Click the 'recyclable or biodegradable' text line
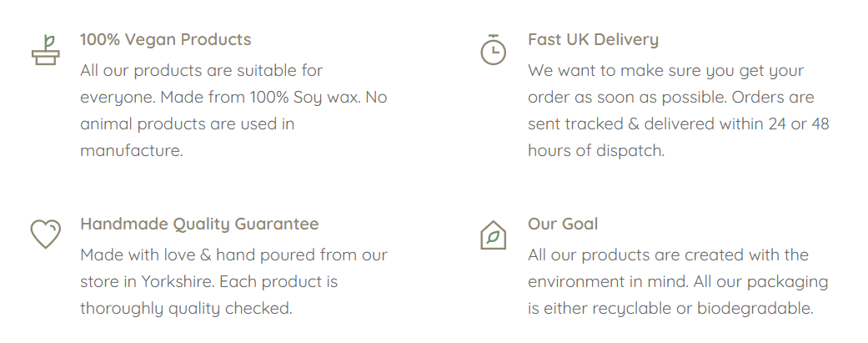This screenshot has width=868, height=343. tap(670, 308)
